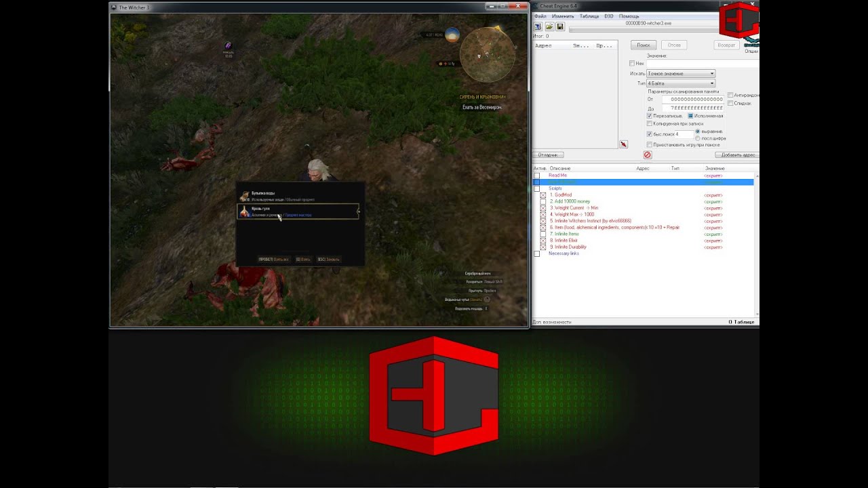Enable the 7. Infinite Items checkbox
The image size is (868, 488).
click(542, 234)
